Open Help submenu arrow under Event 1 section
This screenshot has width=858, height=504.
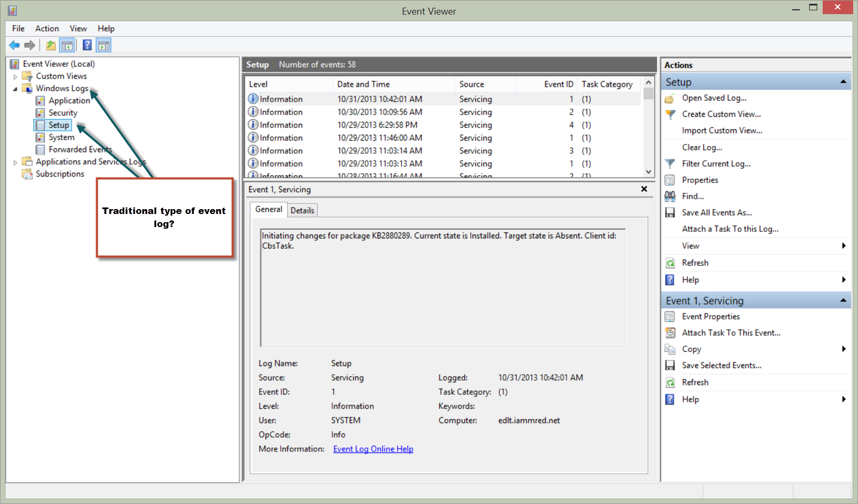(844, 400)
